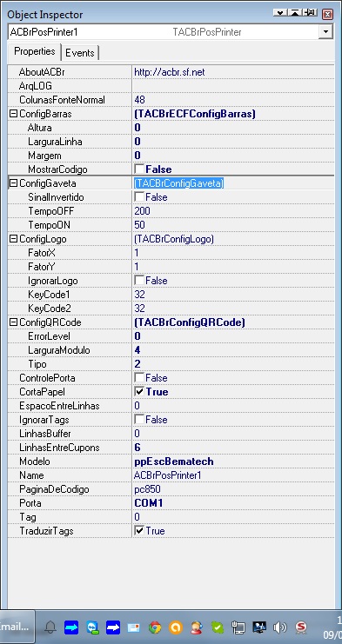The width and height of the screenshot is (342, 644).
Task: Open the ACBrPosPrinter1 component dropdown arrow
Action: pyautogui.click(x=326, y=32)
